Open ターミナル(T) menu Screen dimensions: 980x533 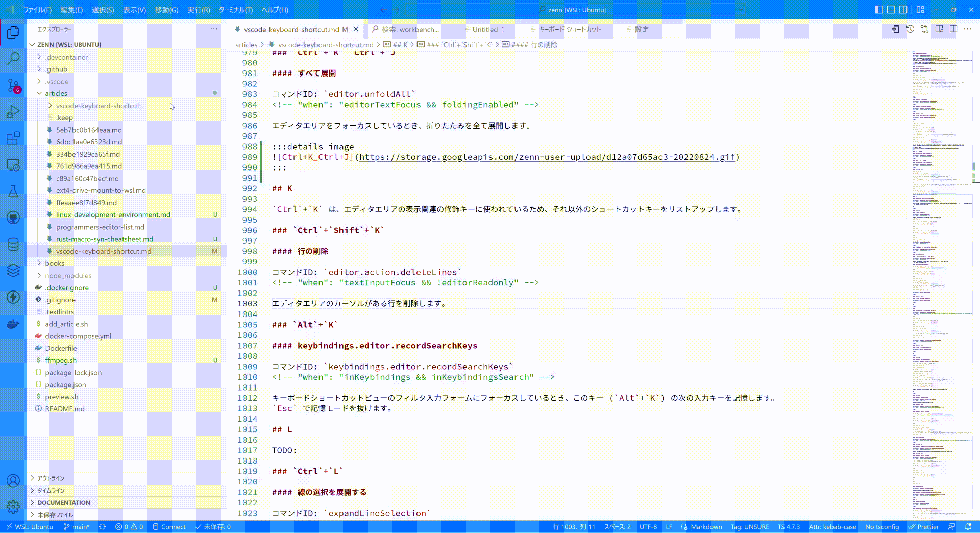tap(236, 10)
